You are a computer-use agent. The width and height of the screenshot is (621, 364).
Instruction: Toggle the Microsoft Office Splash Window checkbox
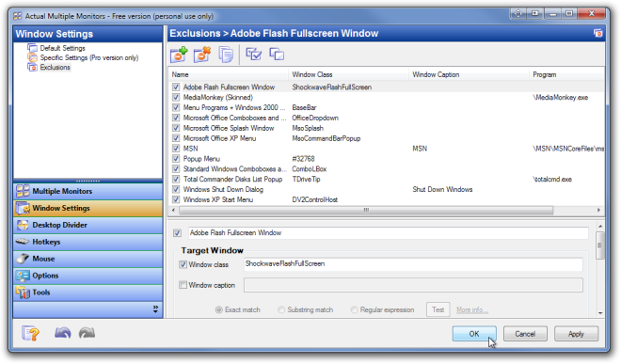(176, 128)
